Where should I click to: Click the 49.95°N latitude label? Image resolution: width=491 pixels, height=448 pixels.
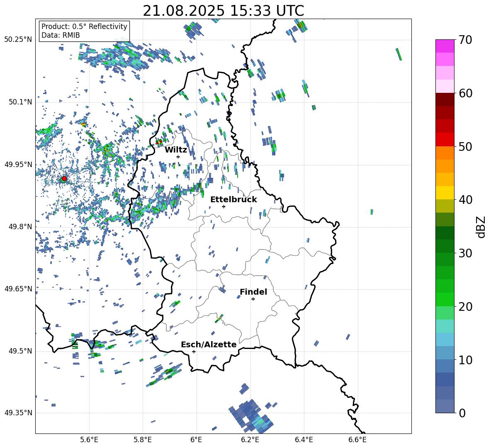pos(18,165)
